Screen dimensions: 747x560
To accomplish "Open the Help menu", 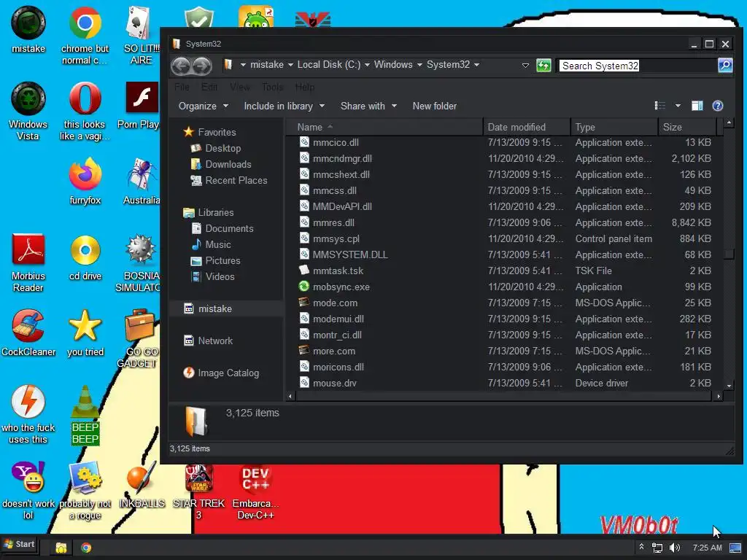I will [304, 87].
